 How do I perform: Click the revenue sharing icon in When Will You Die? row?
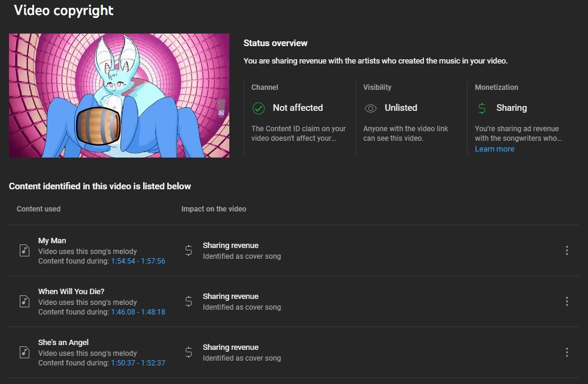click(x=189, y=301)
